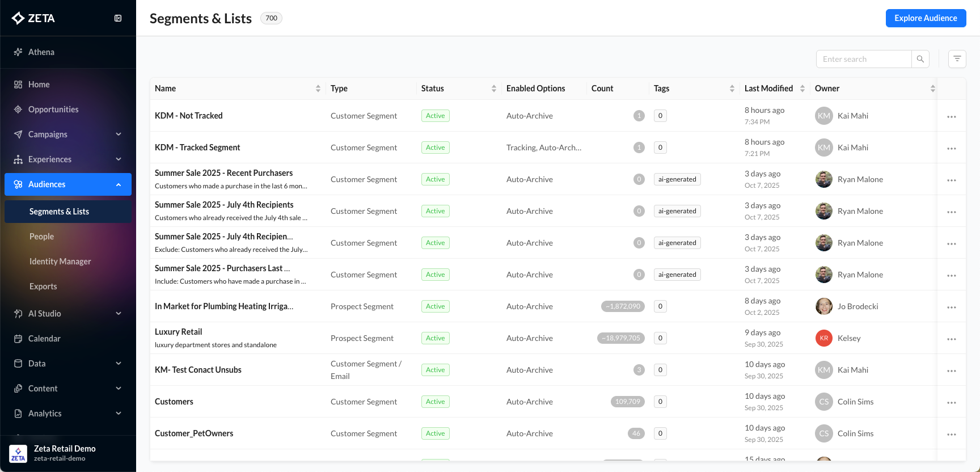980x472 pixels.
Task: Click the Explore Audience button
Action: coord(925,18)
